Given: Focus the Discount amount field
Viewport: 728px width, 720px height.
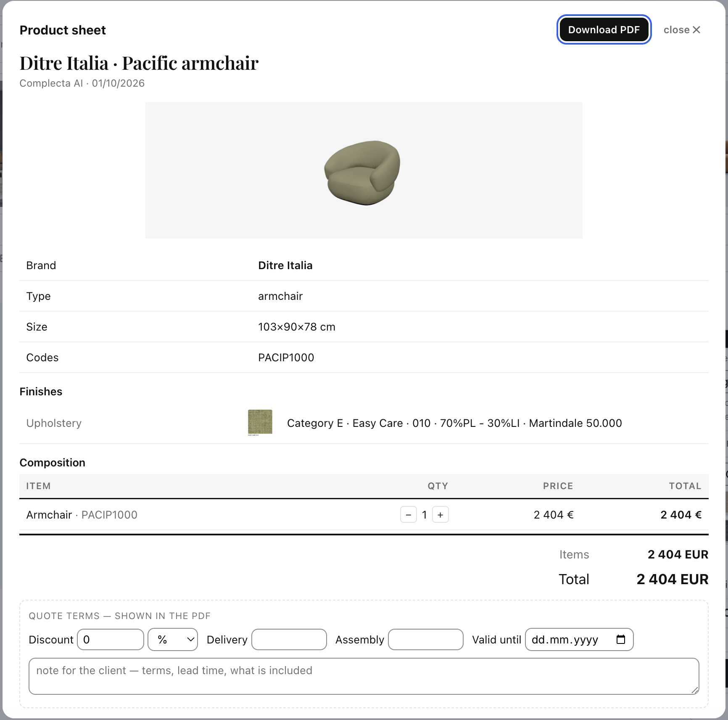Looking at the screenshot, I should (111, 640).
